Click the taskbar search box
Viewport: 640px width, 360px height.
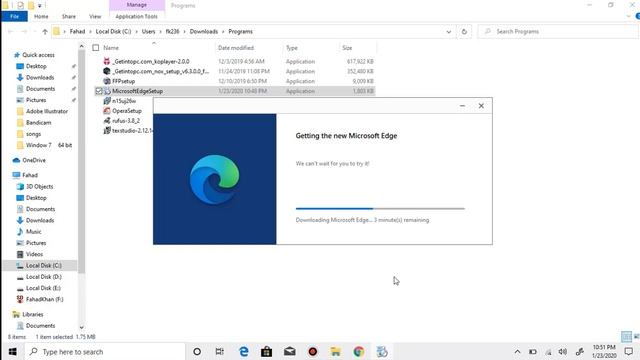[105, 351]
